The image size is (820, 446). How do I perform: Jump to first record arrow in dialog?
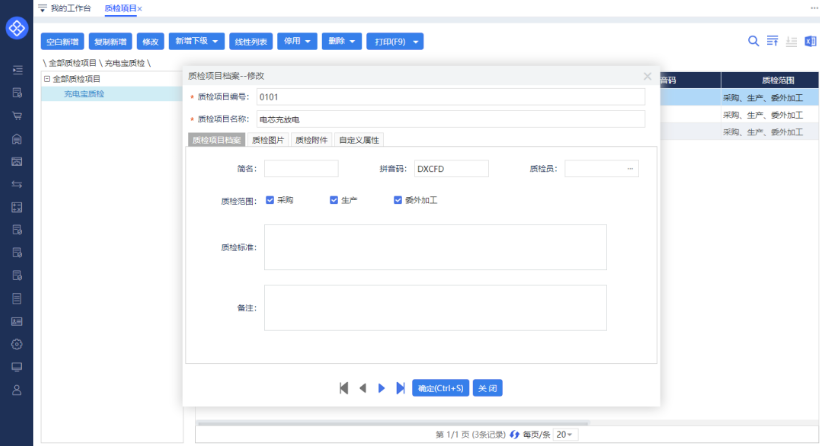pos(344,388)
